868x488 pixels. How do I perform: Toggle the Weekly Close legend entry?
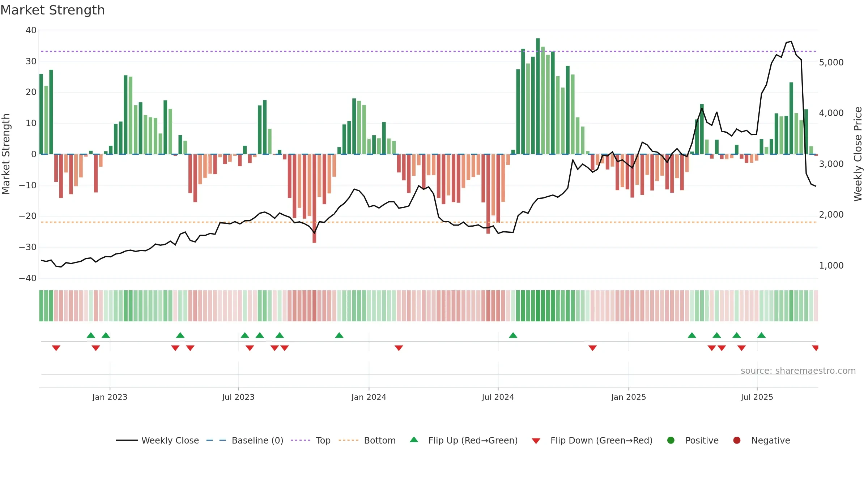pos(157,440)
